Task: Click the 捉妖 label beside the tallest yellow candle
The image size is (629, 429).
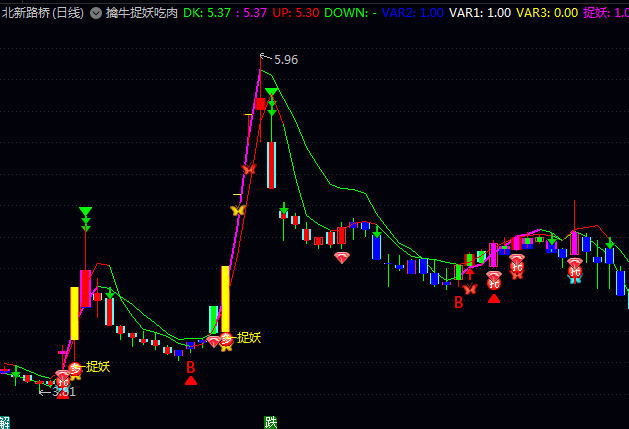Action: tap(249, 338)
